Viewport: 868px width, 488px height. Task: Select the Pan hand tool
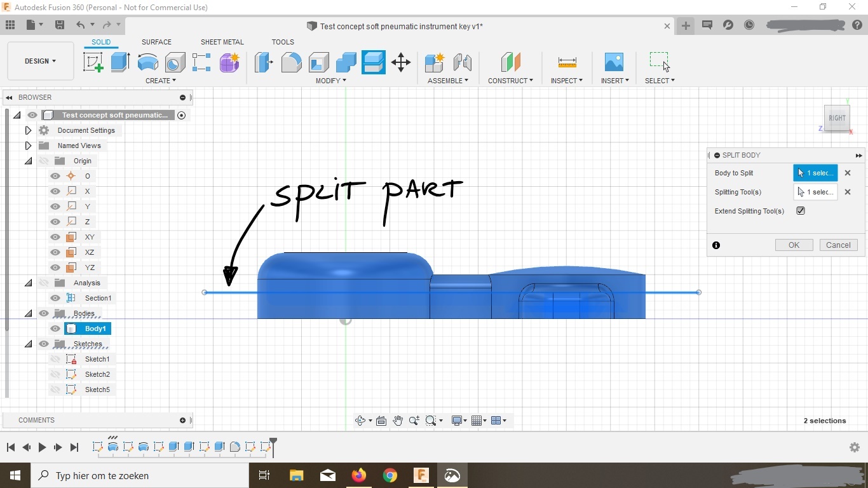pos(398,421)
